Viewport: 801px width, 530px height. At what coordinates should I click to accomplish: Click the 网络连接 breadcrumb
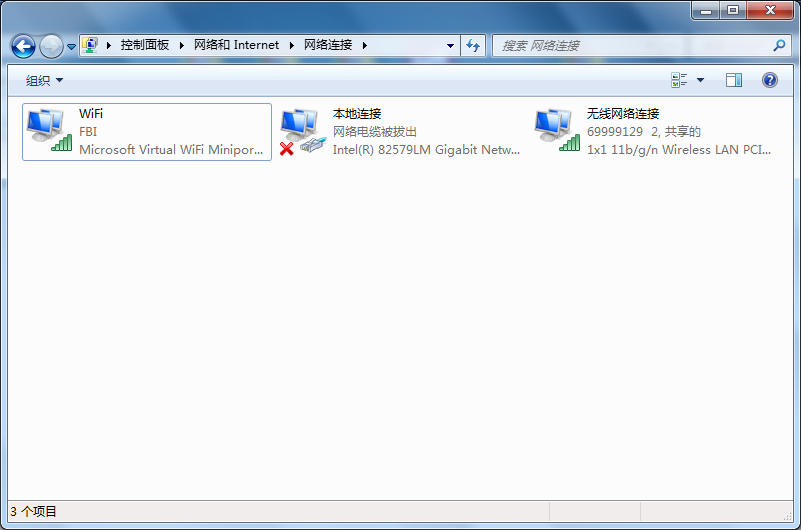pos(328,45)
